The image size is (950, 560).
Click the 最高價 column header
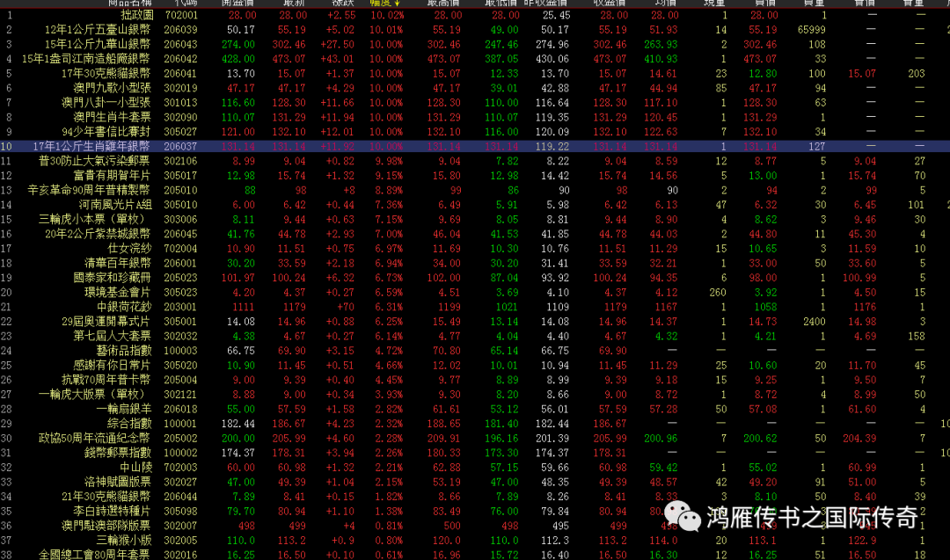coord(442,3)
